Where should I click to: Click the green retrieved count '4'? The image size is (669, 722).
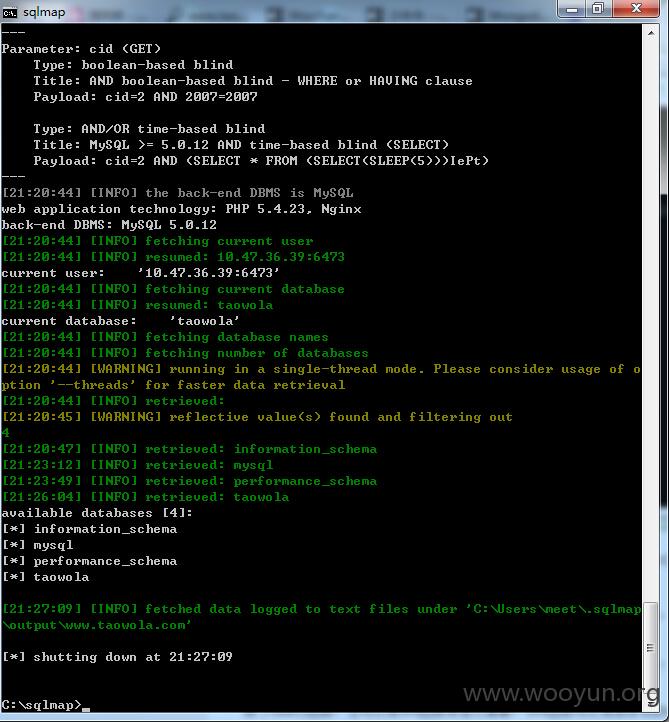[x=6, y=433]
